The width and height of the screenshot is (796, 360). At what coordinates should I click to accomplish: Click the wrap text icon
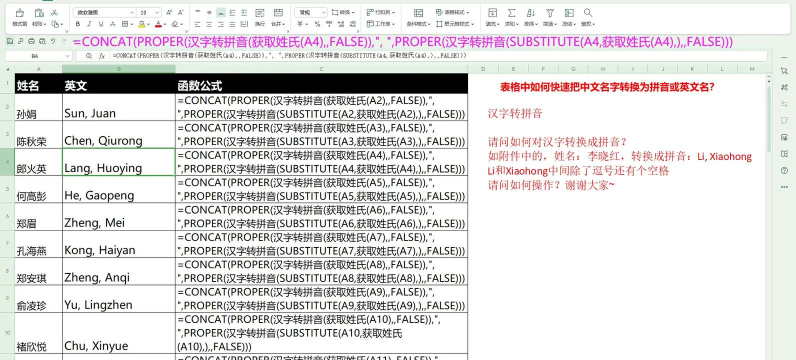pyautogui.click(x=259, y=13)
